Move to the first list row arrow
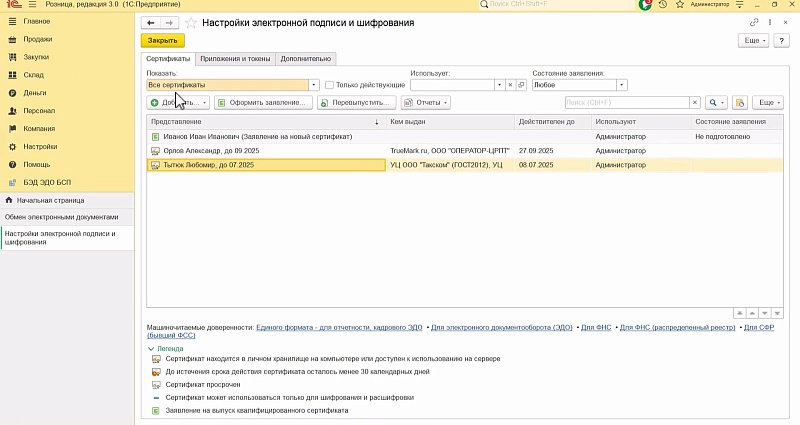This screenshot has width=800, height=425. (x=739, y=313)
